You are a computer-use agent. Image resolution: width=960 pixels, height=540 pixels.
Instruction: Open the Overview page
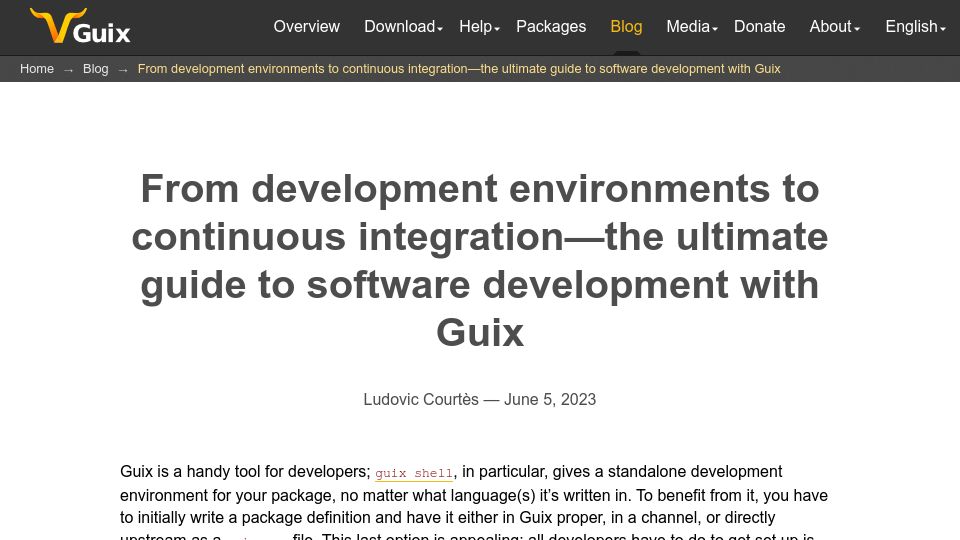pyautogui.click(x=306, y=26)
